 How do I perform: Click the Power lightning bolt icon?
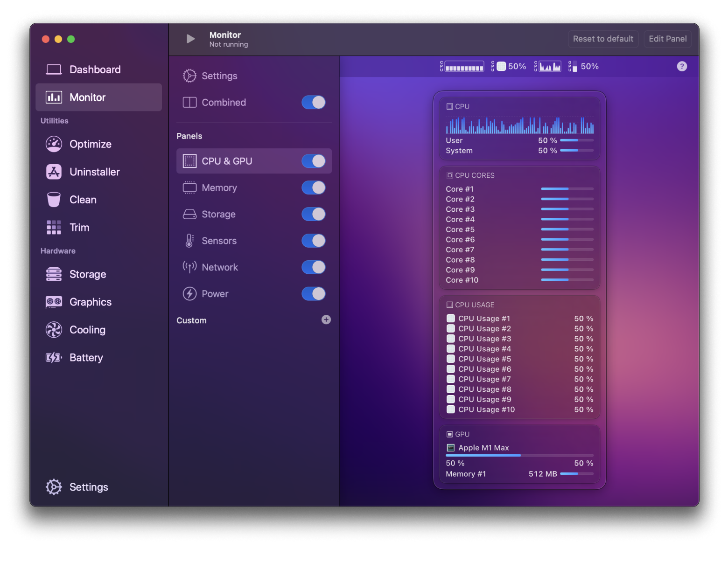tap(189, 294)
